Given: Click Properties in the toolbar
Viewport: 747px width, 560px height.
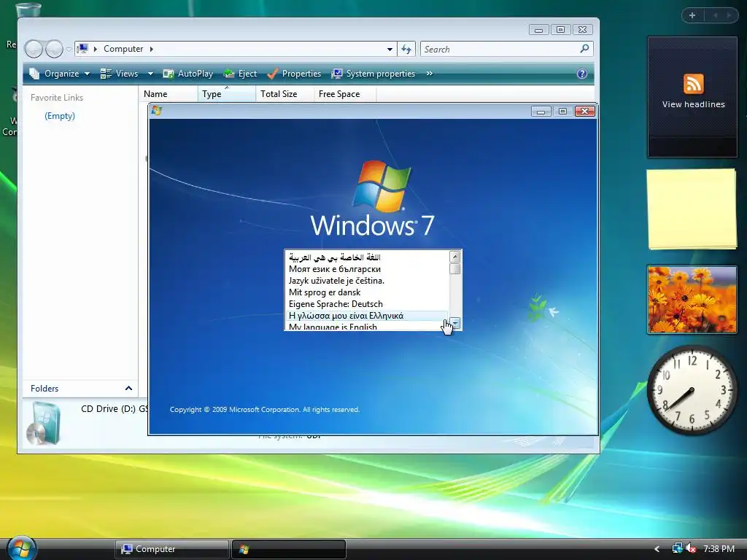Looking at the screenshot, I should click(294, 74).
